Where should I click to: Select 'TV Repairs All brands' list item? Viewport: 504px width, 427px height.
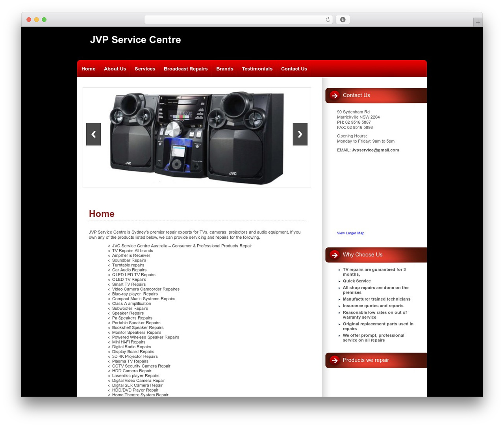(133, 251)
